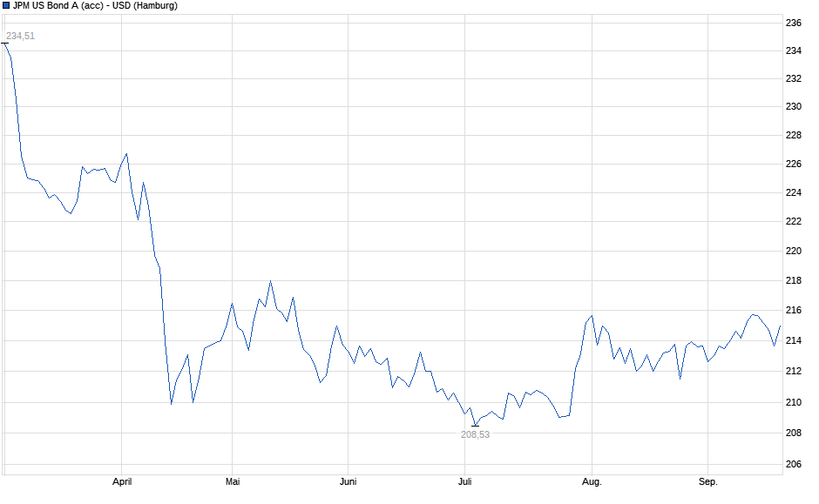
Task: Click the Mai label on the time axis
Action: (233, 481)
